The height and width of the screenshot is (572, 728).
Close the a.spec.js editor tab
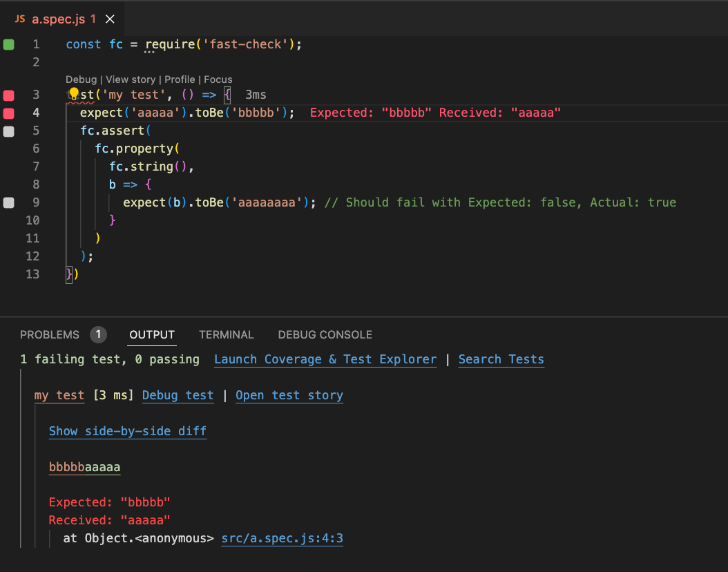coord(110,19)
